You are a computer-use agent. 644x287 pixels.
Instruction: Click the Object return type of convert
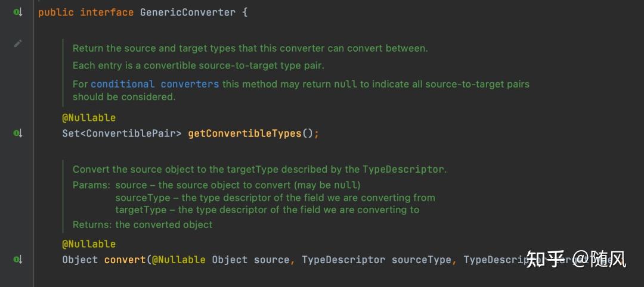pyautogui.click(x=80, y=260)
